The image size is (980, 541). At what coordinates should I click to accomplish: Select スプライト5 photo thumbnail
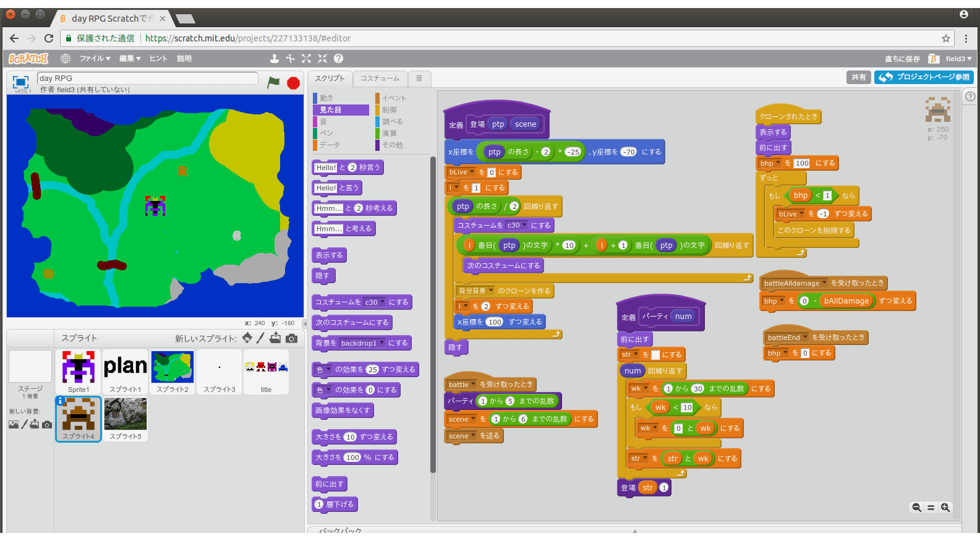[x=126, y=419]
